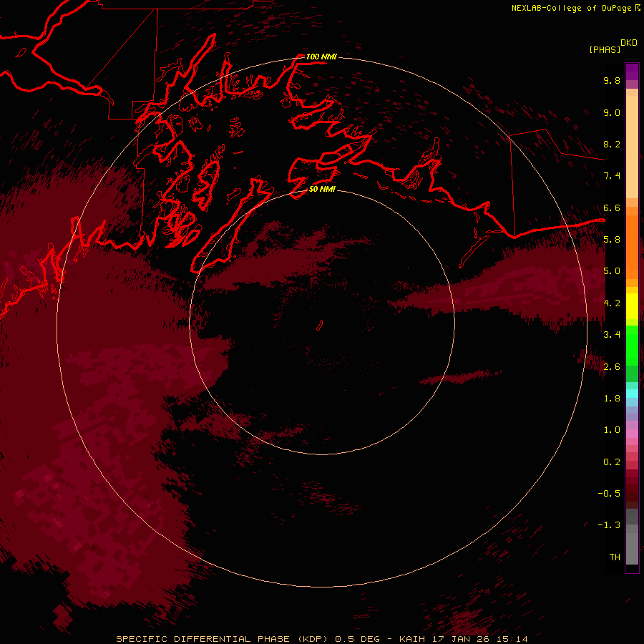
Task: Click the 1.8 value on the color scale
Action: point(612,399)
